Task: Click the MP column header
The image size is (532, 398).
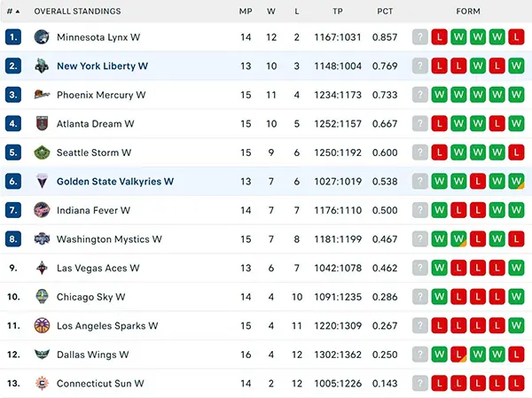Action: 246,12
